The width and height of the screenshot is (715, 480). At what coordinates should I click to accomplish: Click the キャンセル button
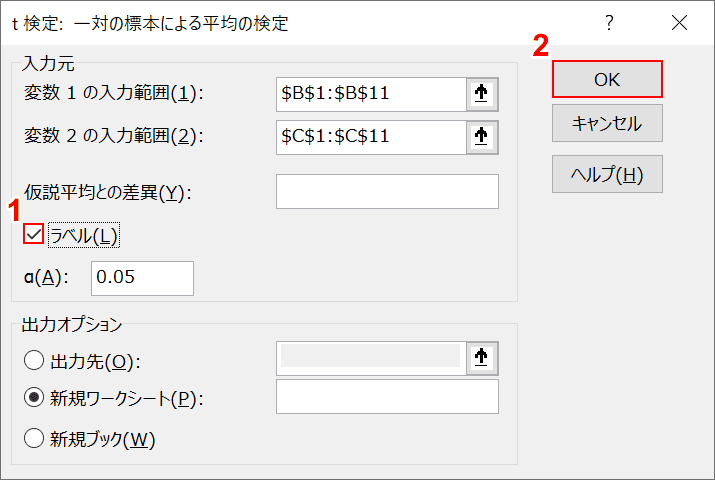click(607, 123)
